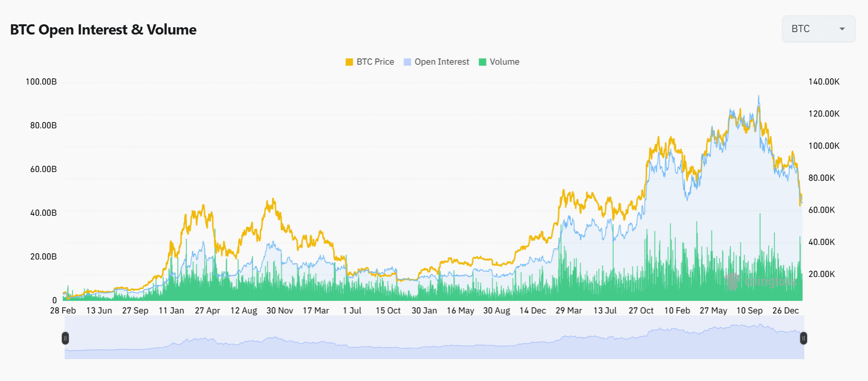Viewport: 868px width, 381px height.
Task: Click the 27 Oct date axis label
Action: tap(640, 311)
